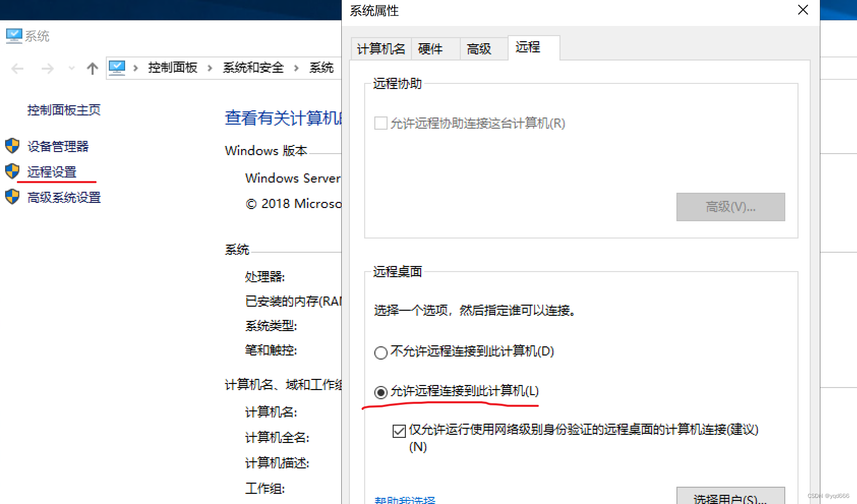Expand chevron before 控制面板 breadcrumb
Viewport: 857px width, 504px height.
pos(135,68)
